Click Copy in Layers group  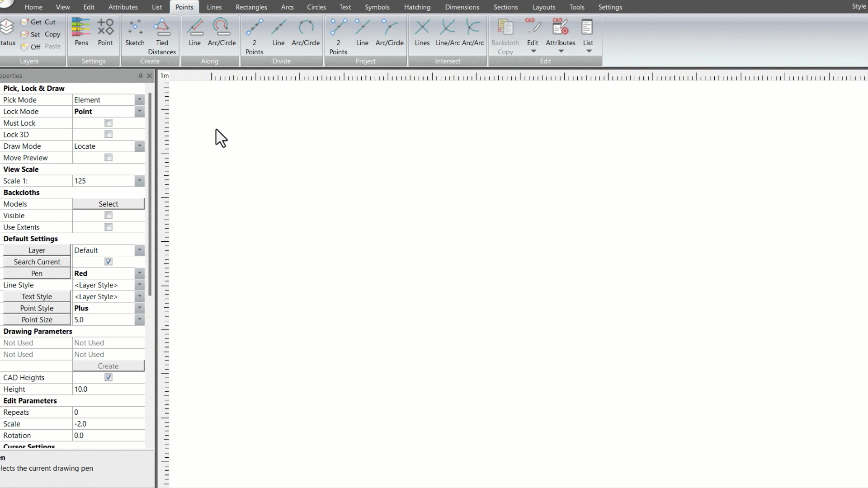(52, 34)
